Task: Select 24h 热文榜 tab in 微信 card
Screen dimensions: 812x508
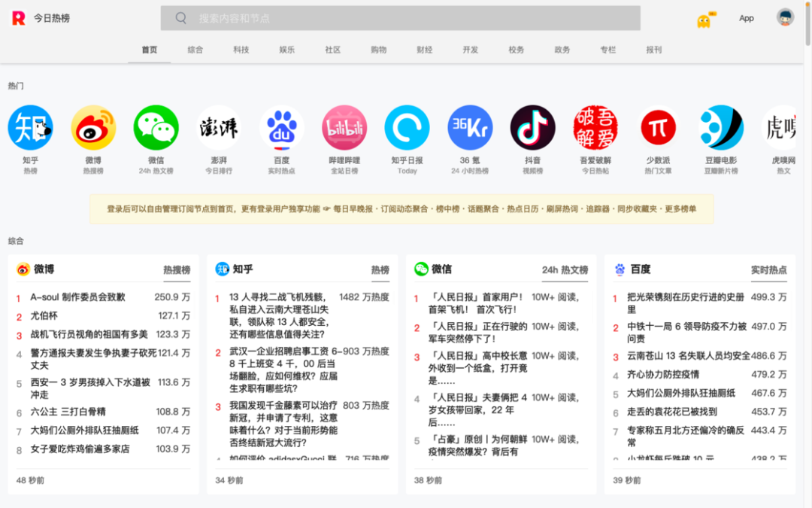Action: tap(565, 270)
